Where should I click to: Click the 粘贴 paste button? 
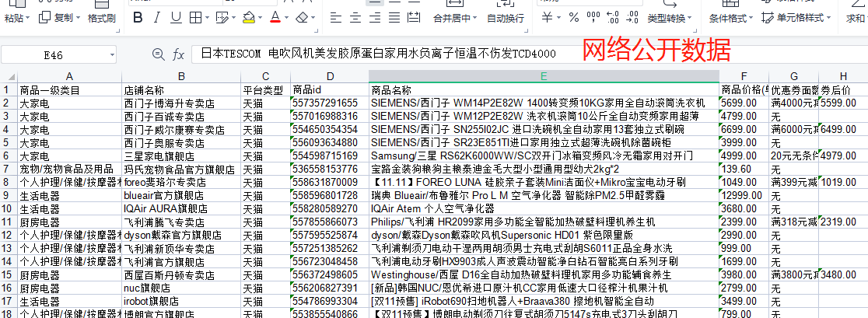(14, 18)
